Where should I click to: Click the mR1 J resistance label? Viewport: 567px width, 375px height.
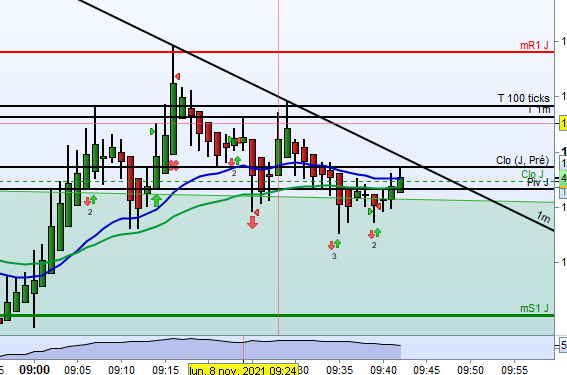[534, 46]
